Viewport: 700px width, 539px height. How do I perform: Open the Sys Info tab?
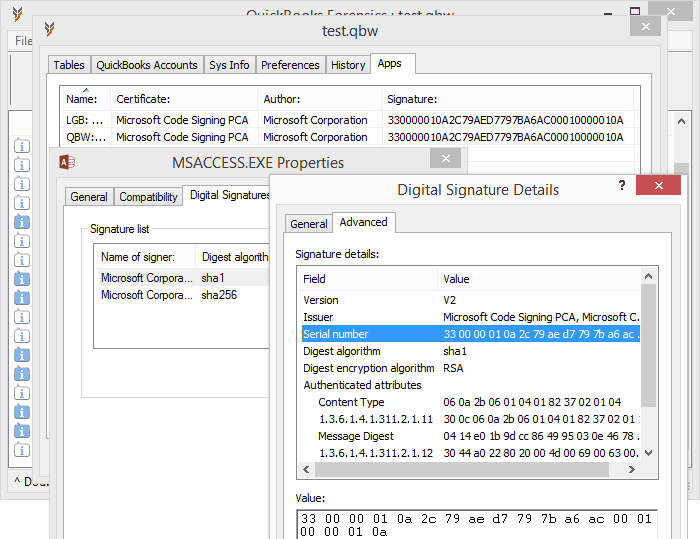pos(229,65)
